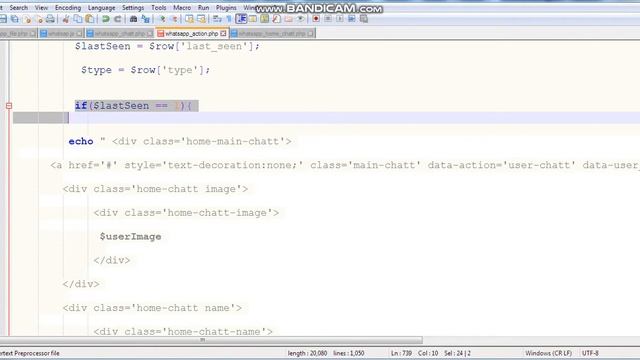Start macro recording with red record icon
The image size is (640, 360).
coord(316,19)
